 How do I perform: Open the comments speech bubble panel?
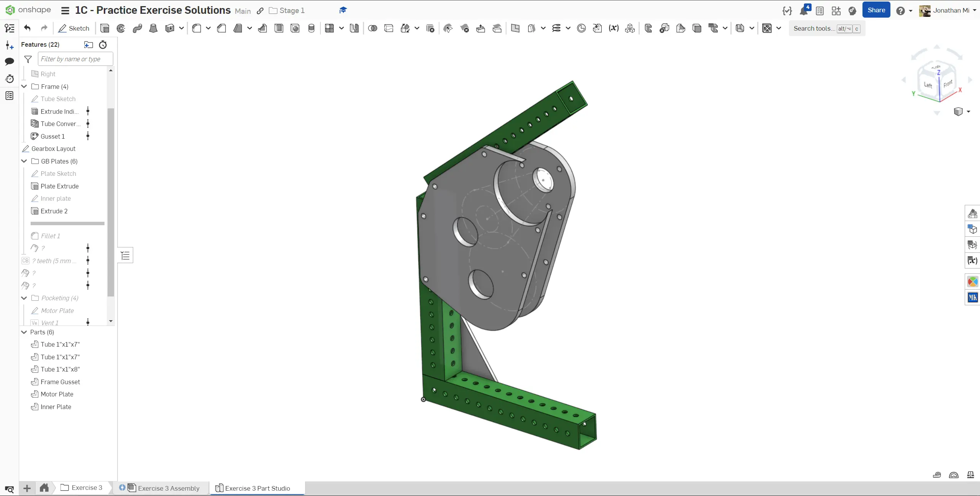10,61
